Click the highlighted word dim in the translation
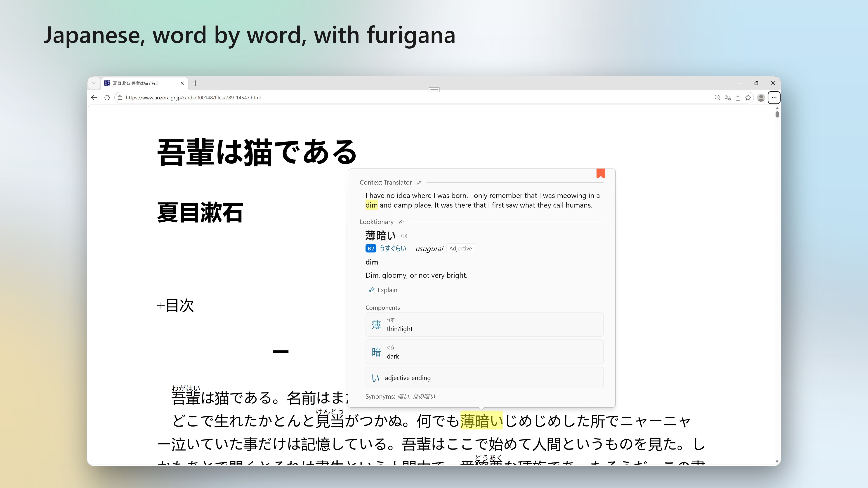This screenshot has height=488, width=868. (x=371, y=205)
